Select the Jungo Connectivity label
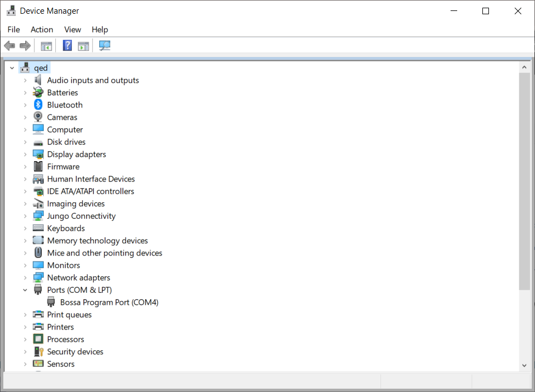535x392 pixels. [81, 216]
